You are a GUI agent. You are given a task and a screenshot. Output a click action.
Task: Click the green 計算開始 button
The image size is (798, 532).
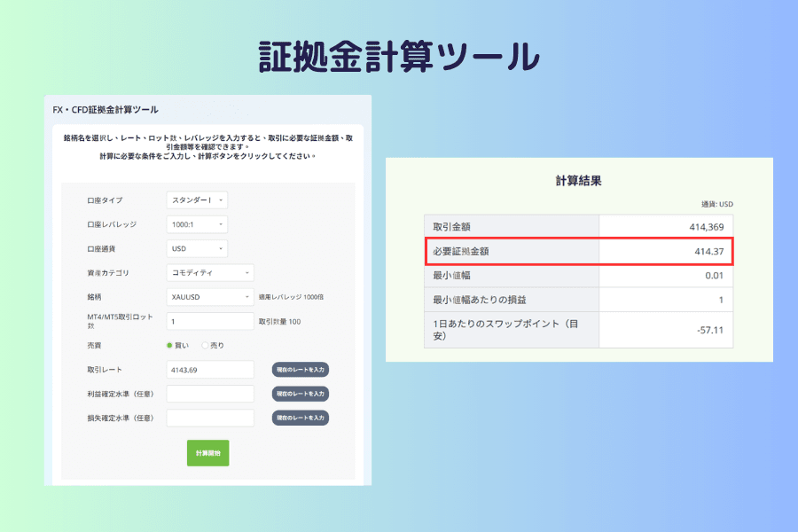[207, 453]
